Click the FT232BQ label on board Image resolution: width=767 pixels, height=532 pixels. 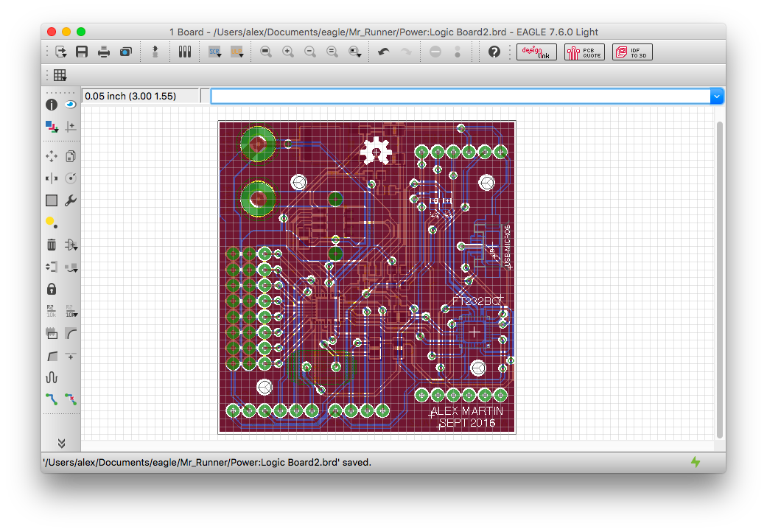click(477, 301)
